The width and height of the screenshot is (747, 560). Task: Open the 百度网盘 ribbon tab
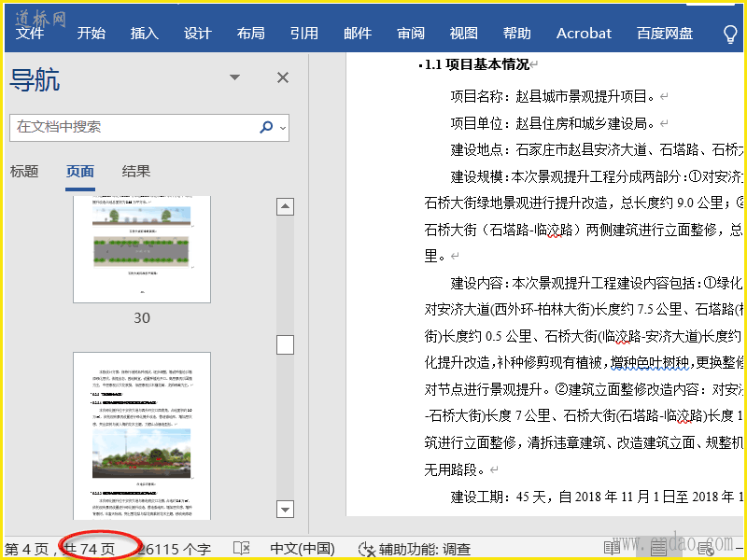click(665, 34)
